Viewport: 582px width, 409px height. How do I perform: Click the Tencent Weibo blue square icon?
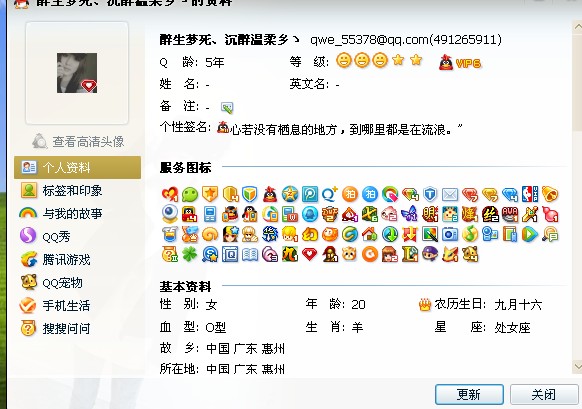(310, 194)
